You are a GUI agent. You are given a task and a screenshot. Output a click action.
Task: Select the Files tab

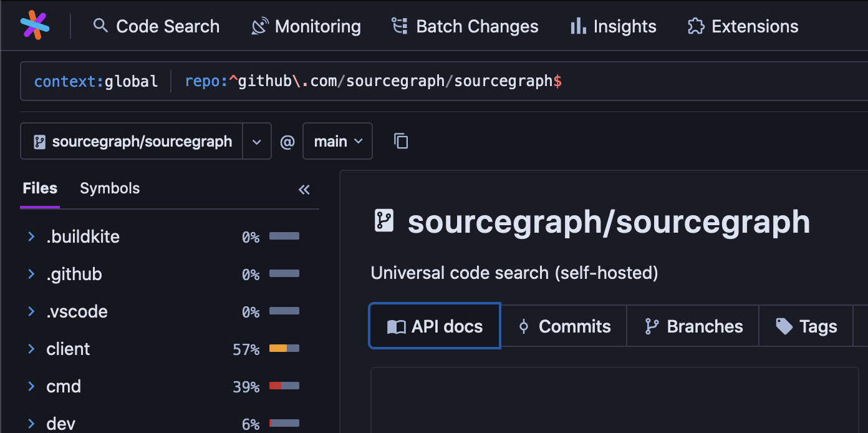[39, 188]
